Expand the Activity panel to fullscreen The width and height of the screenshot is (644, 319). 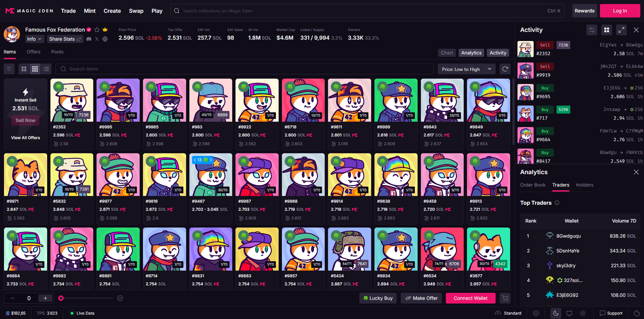click(x=621, y=30)
